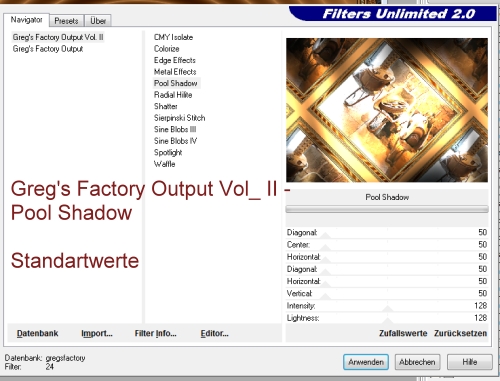Choose the Colorize filter
The width and height of the screenshot is (500, 381).
[167, 49]
